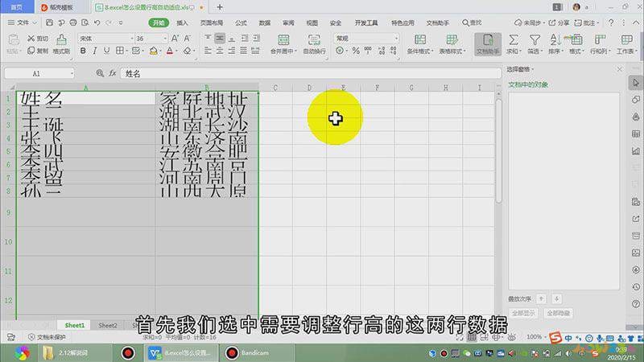
Task: Click the Copy (复制) icon
Action: [x=31, y=51]
